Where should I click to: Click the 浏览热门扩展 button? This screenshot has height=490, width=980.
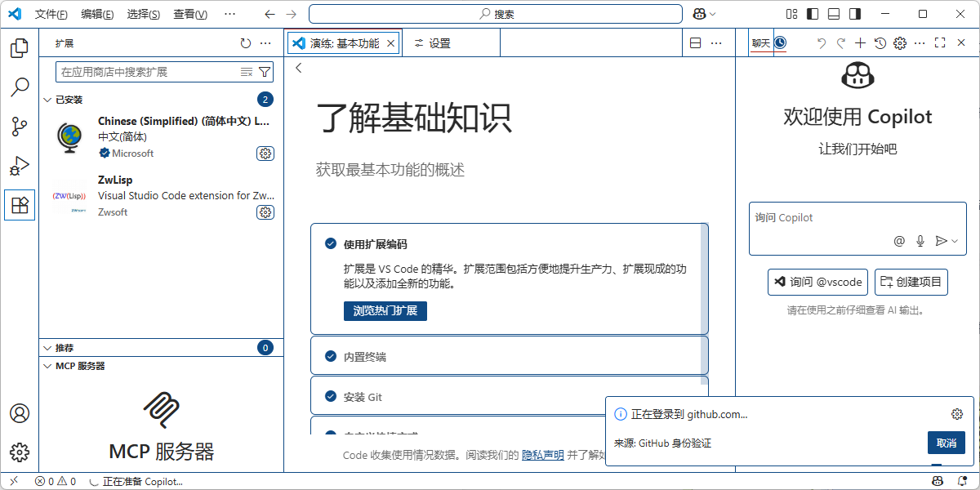[385, 310]
